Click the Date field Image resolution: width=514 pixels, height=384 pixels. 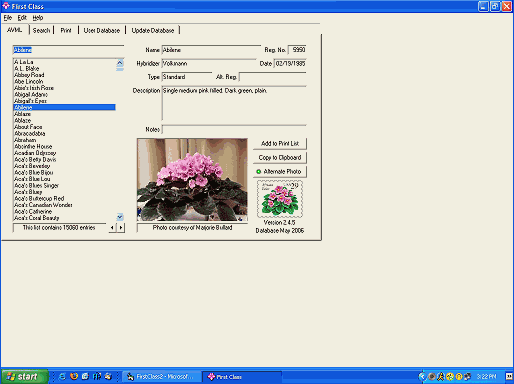coord(290,63)
